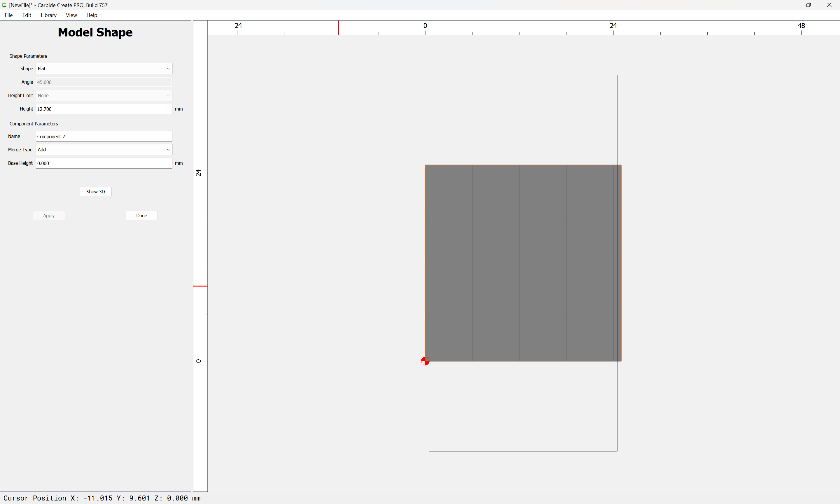Open the Help menu
Screen dimensions: 840x504
point(92,15)
